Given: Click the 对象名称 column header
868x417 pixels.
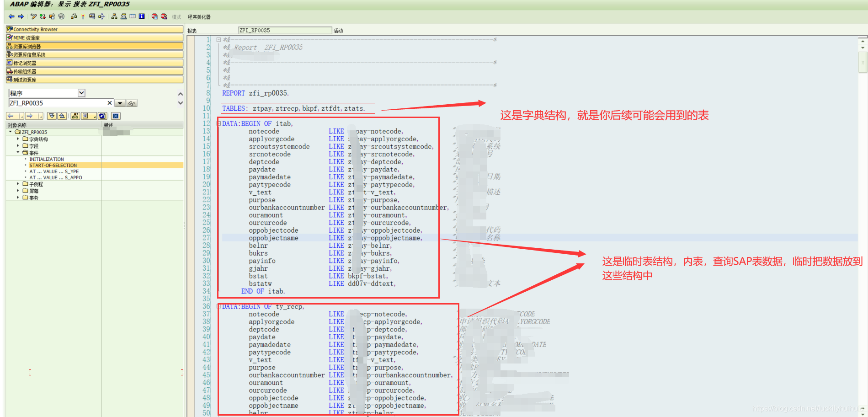Looking at the screenshot, I should tap(53, 125).
